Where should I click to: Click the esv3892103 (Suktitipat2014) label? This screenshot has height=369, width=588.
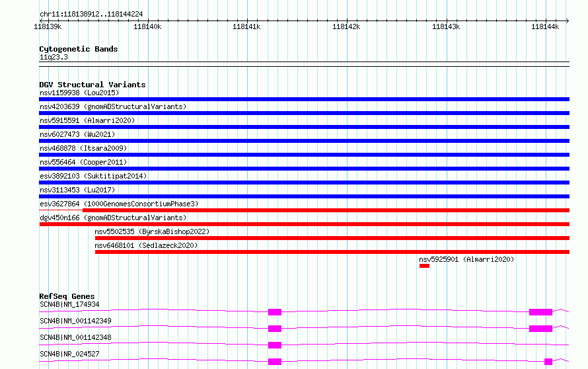[x=93, y=176]
